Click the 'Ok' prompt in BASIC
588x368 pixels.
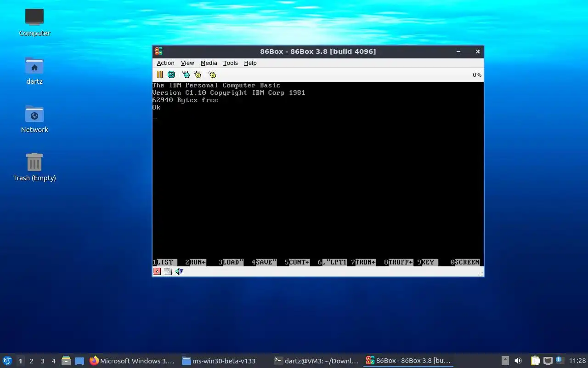[156, 107]
